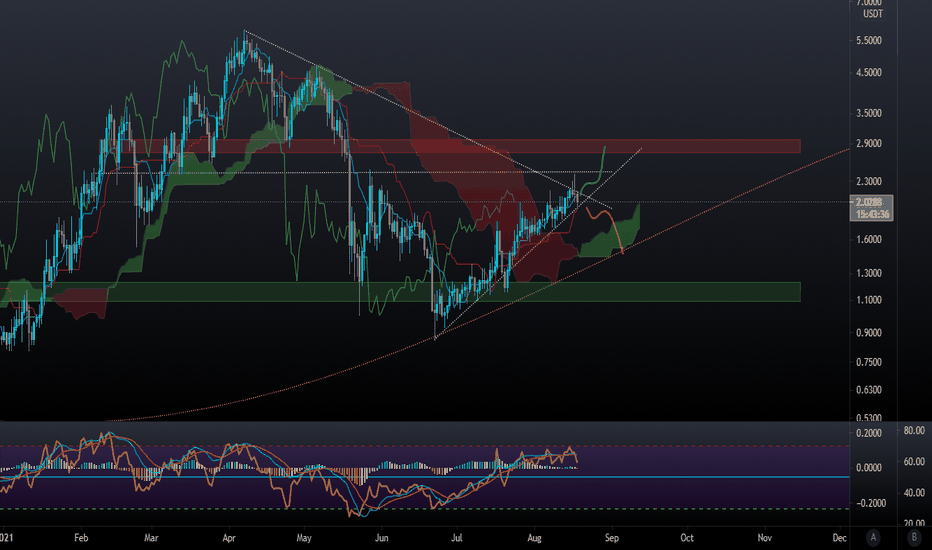This screenshot has height=550, width=932.
Task: Select the red resistance rectangle near 2.9000
Action: click(x=450, y=146)
